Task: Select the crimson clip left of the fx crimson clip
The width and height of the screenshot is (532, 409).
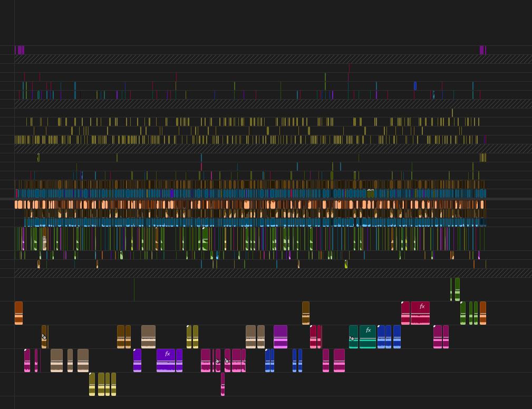Action: 405,313
